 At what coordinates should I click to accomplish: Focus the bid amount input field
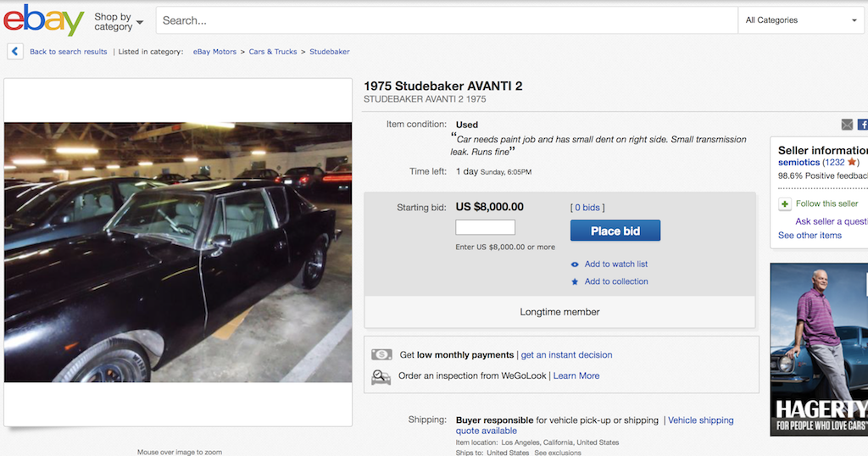[x=485, y=227]
